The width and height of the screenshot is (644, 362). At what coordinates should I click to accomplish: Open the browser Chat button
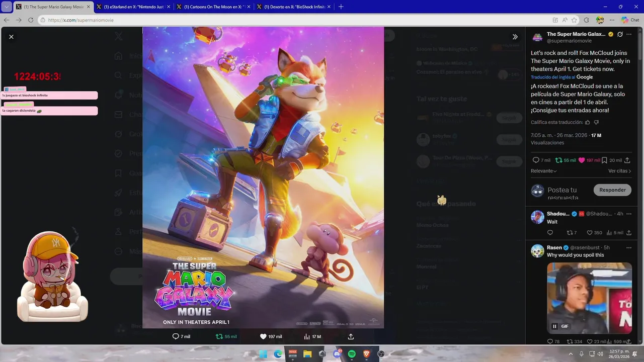pos(630,20)
